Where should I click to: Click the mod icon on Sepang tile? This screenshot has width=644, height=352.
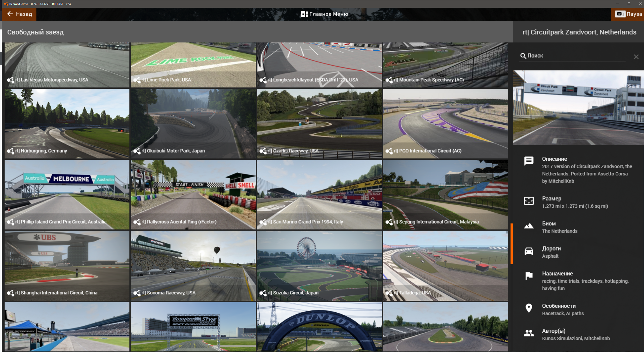[389, 222]
